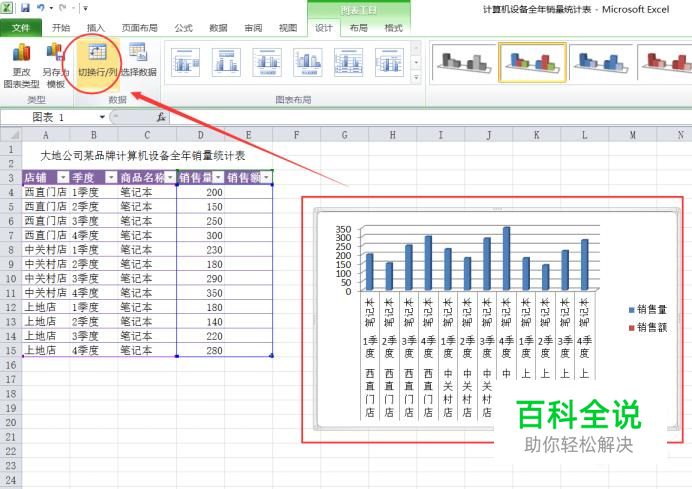Switch to the Home (开始) tab
This screenshot has height=489, width=692.
point(60,28)
